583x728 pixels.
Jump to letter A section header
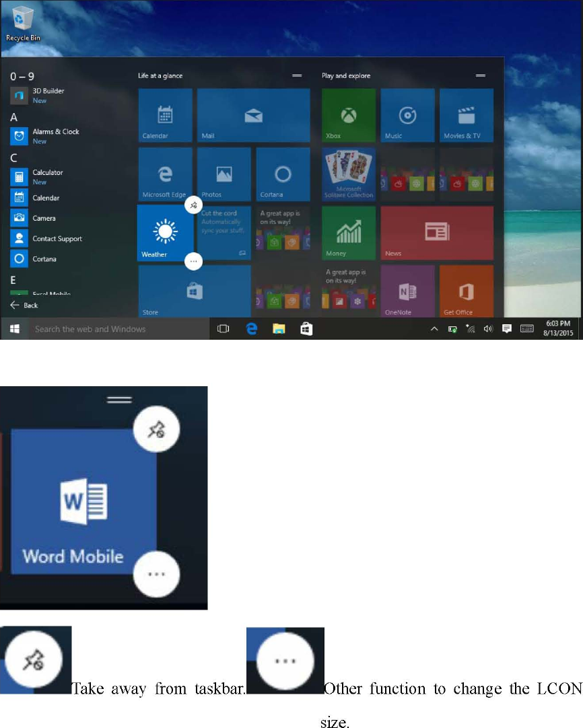(14, 118)
